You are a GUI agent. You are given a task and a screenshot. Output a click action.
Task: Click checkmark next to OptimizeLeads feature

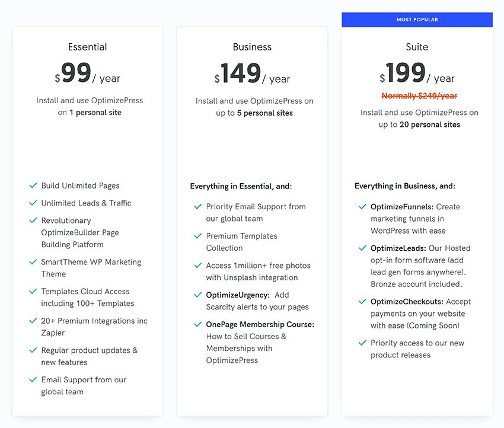point(362,248)
